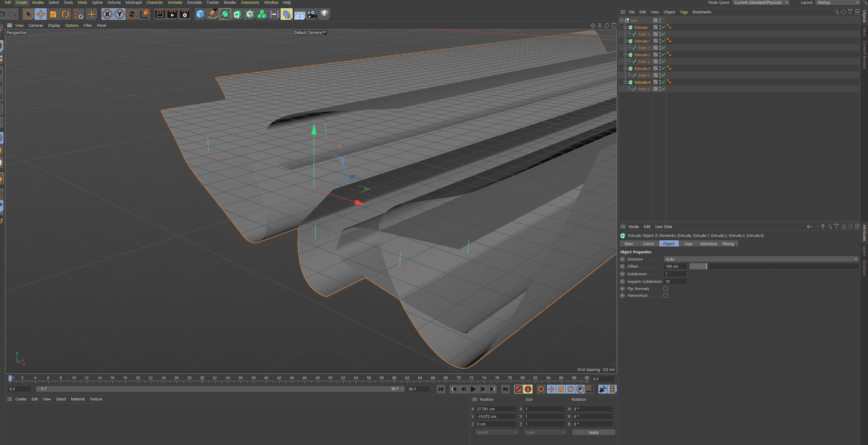Image resolution: width=868 pixels, height=445 pixels.
Task: Click frame 30 on the timeline ruler
Action: click(x=202, y=378)
